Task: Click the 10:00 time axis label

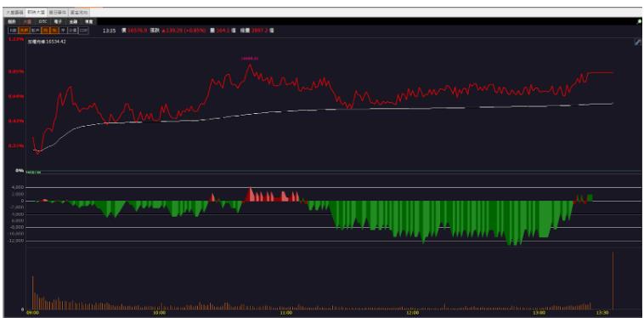Action: pos(160,313)
